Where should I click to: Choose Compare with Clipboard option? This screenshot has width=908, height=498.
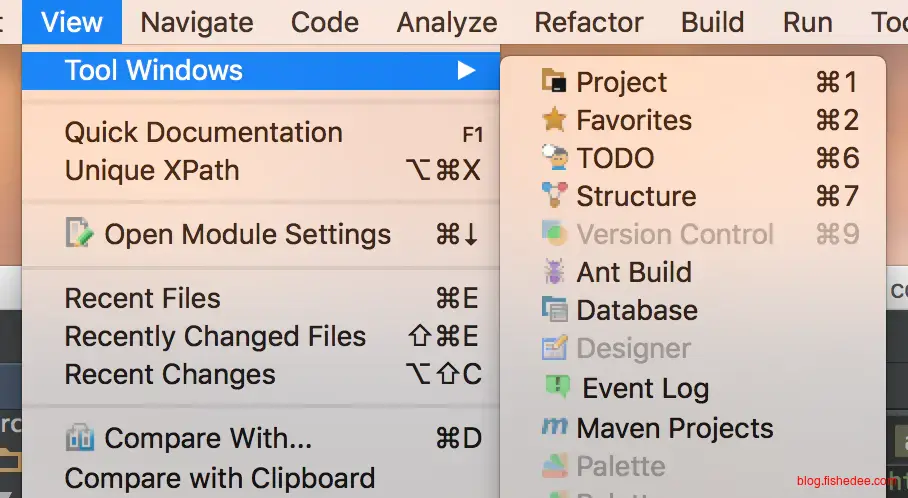point(219,478)
